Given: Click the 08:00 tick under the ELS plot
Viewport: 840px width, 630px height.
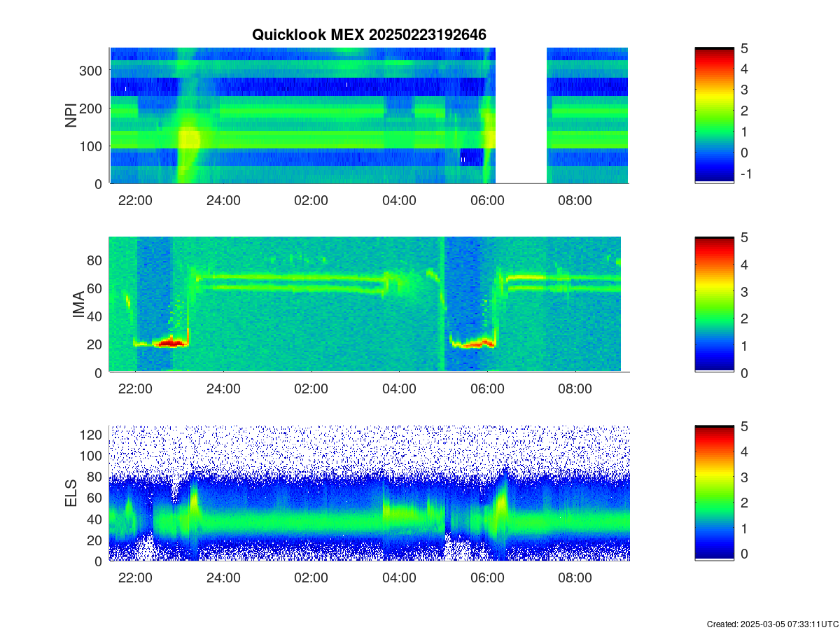Looking at the screenshot, I should click(575, 578).
